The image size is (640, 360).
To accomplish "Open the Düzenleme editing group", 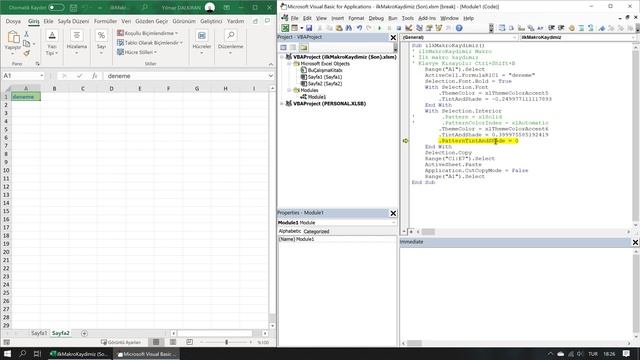I will coord(231,42).
